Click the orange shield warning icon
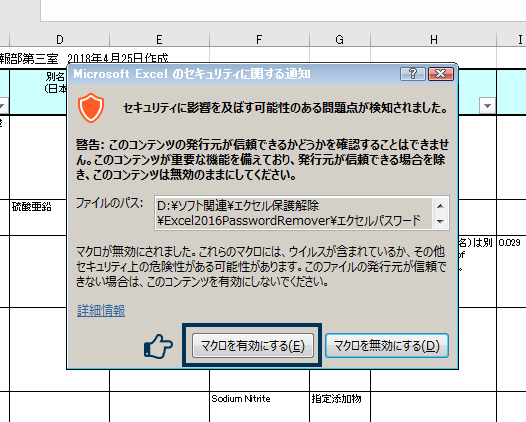This screenshot has width=526, height=422. pyautogui.click(x=91, y=108)
